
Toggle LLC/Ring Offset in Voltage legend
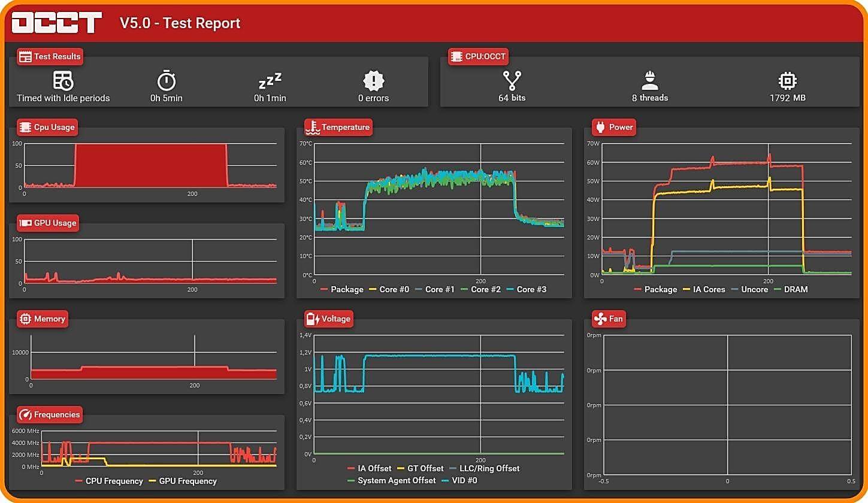point(485,468)
